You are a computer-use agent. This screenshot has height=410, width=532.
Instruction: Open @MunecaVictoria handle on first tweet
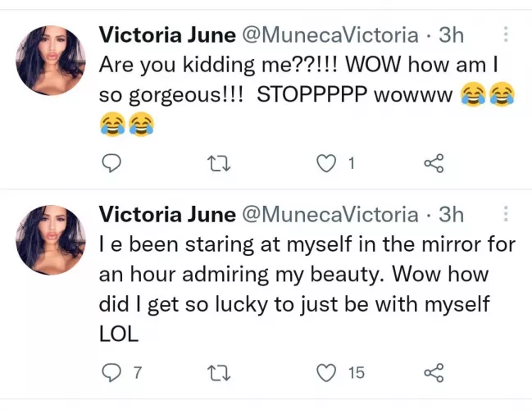point(328,35)
